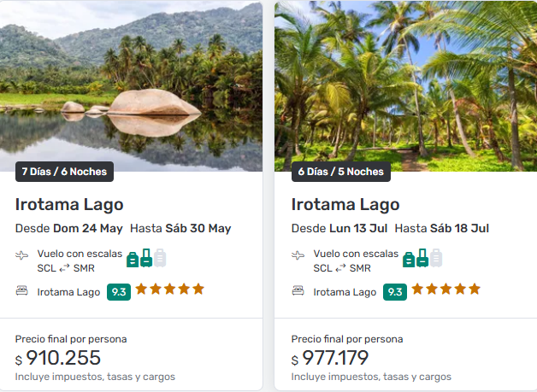This screenshot has width=537, height=392.
Task: Click the bed icon in the 6-day package
Action: pos(298,291)
